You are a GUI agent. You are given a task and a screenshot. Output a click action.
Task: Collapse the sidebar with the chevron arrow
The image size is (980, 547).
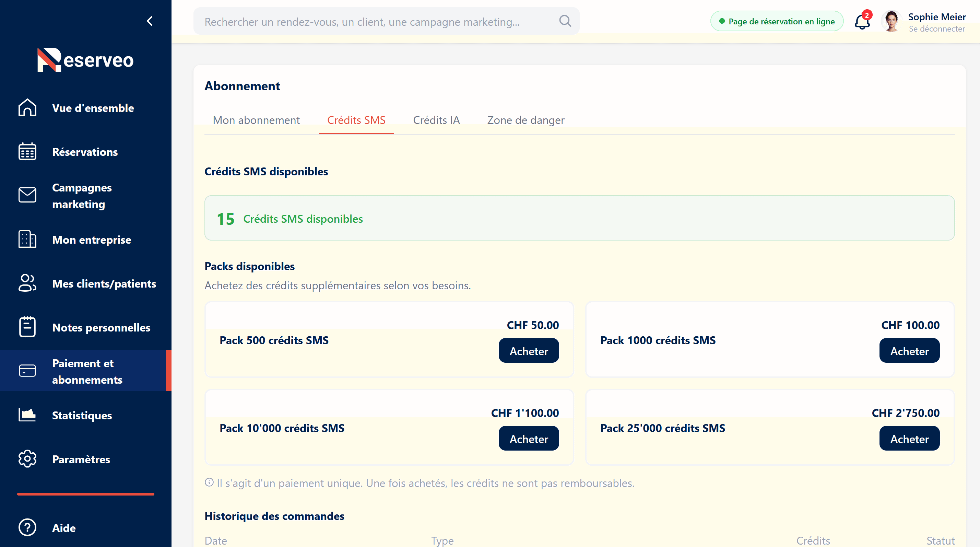click(150, 21)
